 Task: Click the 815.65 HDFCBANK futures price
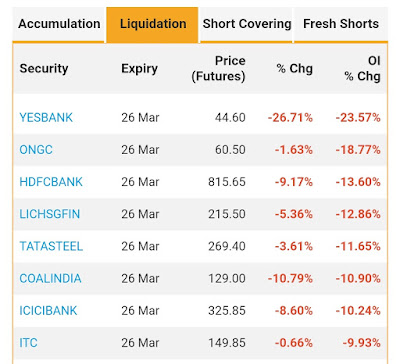pyautogui.click(x=227, y=182)
